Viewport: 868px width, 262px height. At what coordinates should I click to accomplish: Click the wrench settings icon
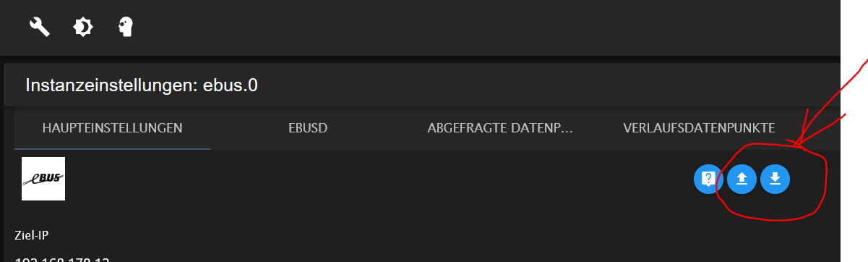[39, 28]
